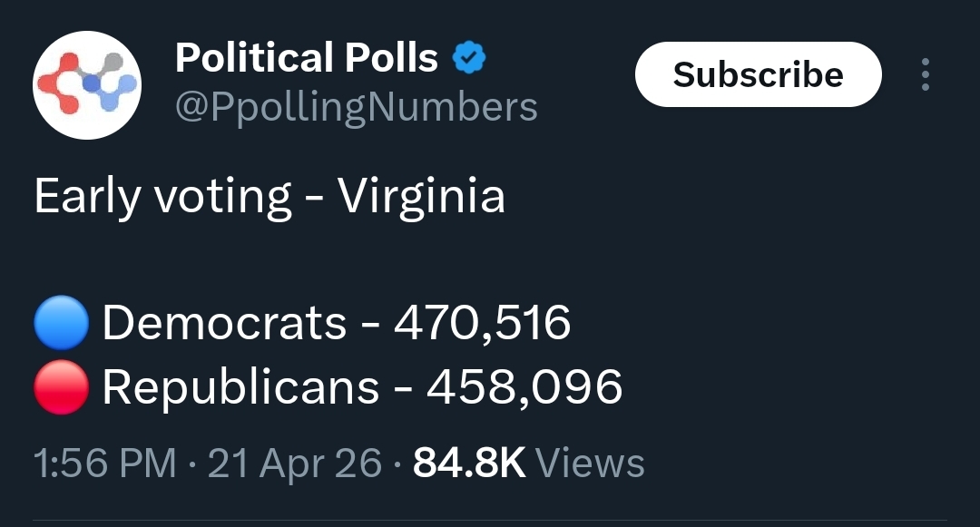Click the 470,516 vote count
980x527 pixels.
(x=482, y=324)
